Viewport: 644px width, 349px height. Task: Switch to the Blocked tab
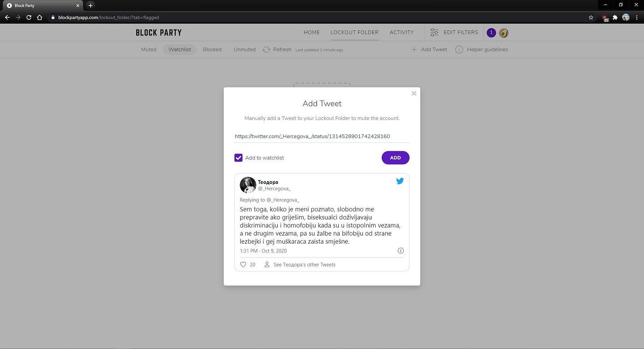click(212, 50)
